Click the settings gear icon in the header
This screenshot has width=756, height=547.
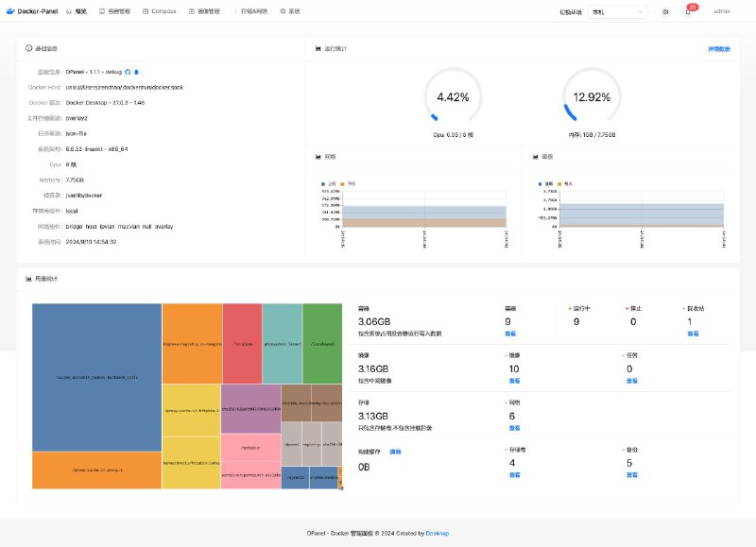pos(663,12)
